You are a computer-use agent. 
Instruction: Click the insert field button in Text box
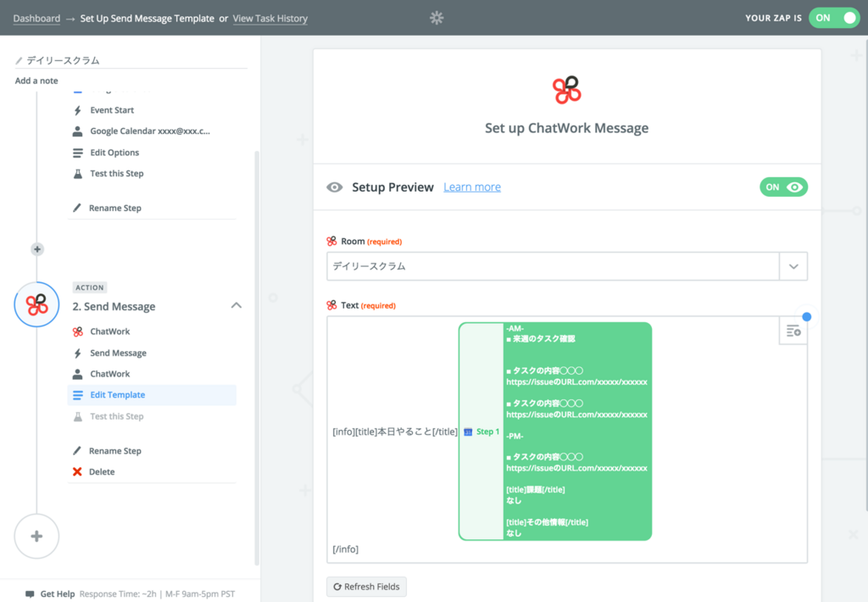pyautogui.click(x=793, y=332)
